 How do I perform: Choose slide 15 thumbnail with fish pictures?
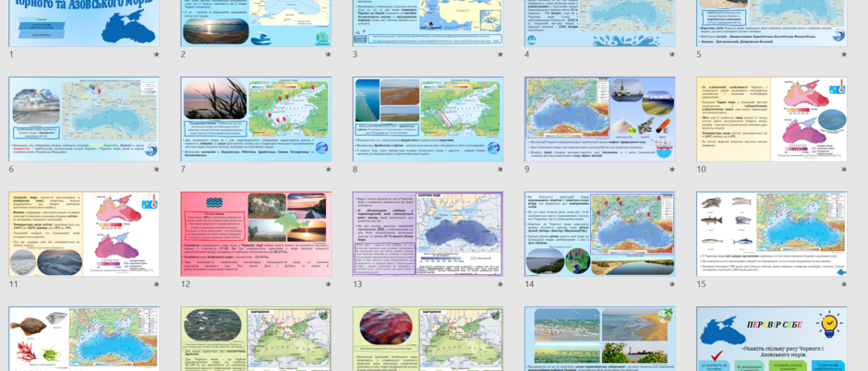pos(772,234)
